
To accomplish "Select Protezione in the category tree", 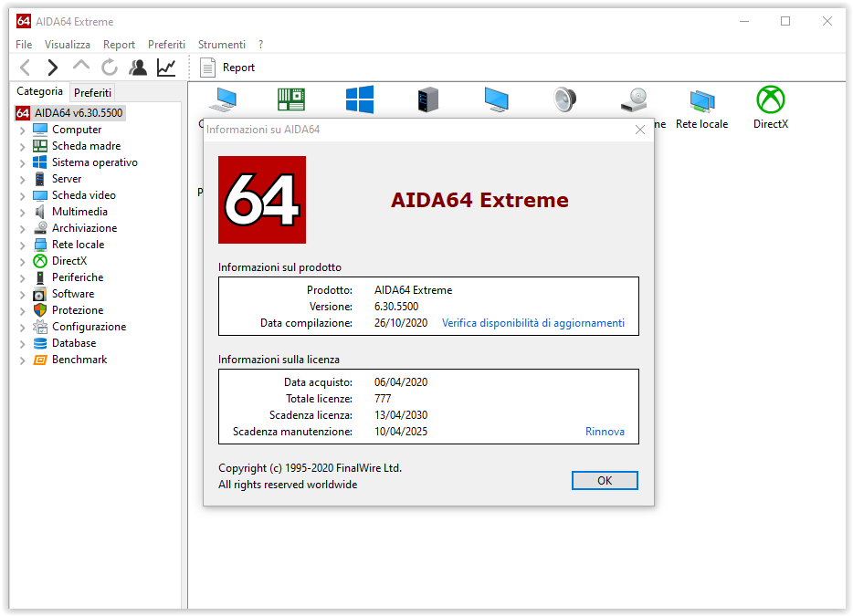I will 78,310.
